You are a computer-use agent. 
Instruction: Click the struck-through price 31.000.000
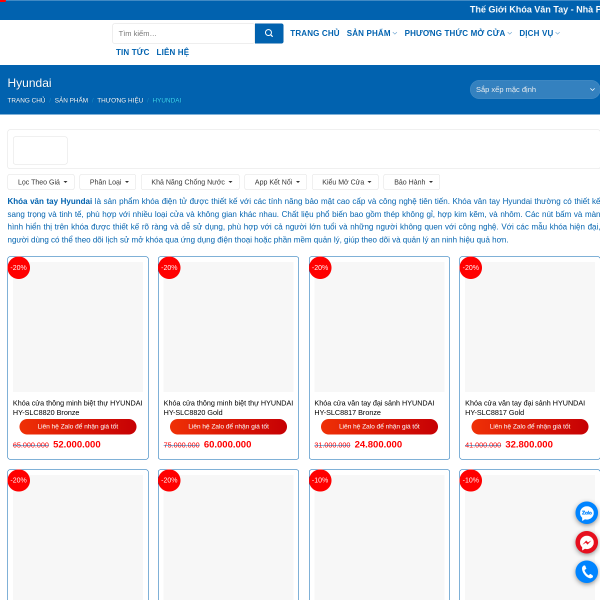point(333,445)
